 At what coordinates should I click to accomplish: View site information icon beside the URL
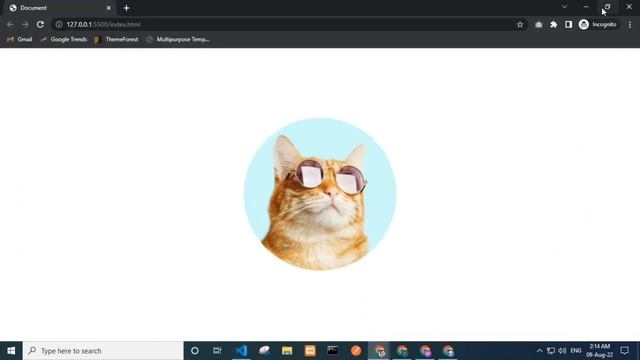point(59,24)
